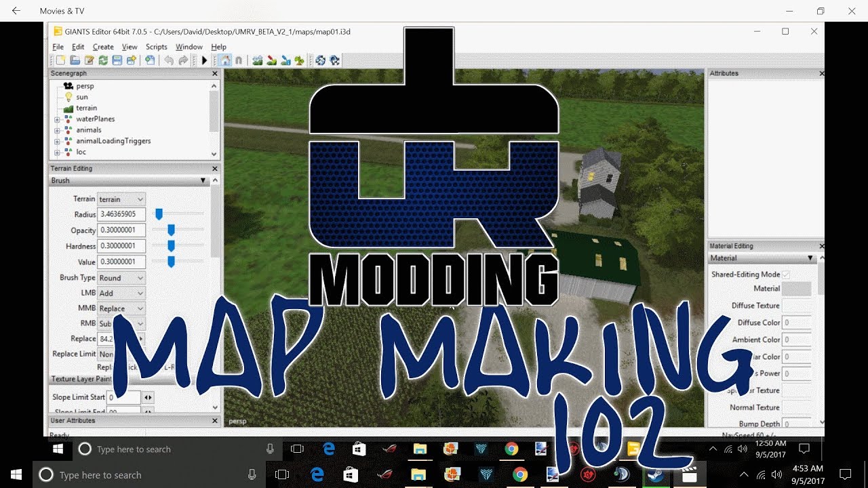This screenshot has width=868, height=488.
Task: Open the Window menu
Action: (189, 47)
